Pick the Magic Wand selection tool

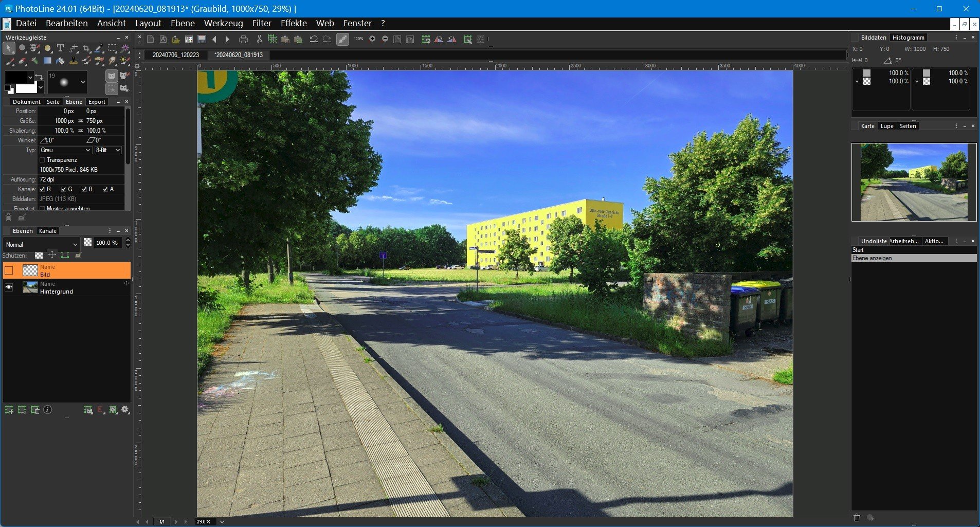[x=125, y=48]
